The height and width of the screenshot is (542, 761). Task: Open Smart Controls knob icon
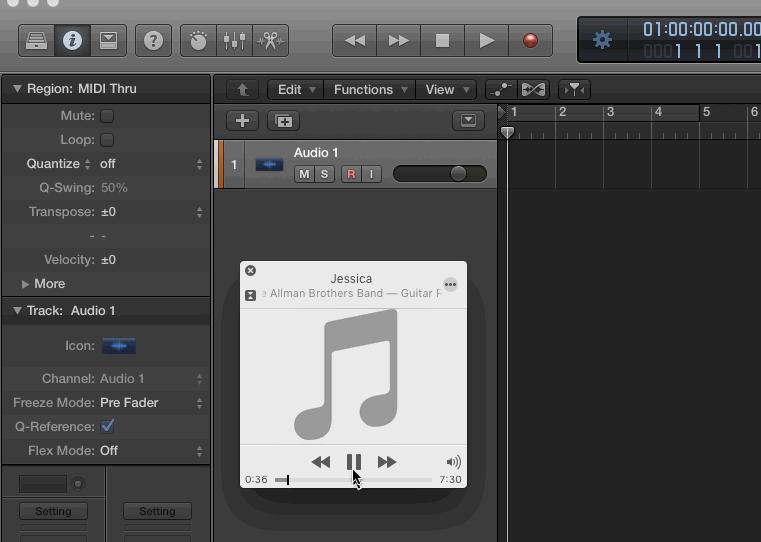point(198,41)
